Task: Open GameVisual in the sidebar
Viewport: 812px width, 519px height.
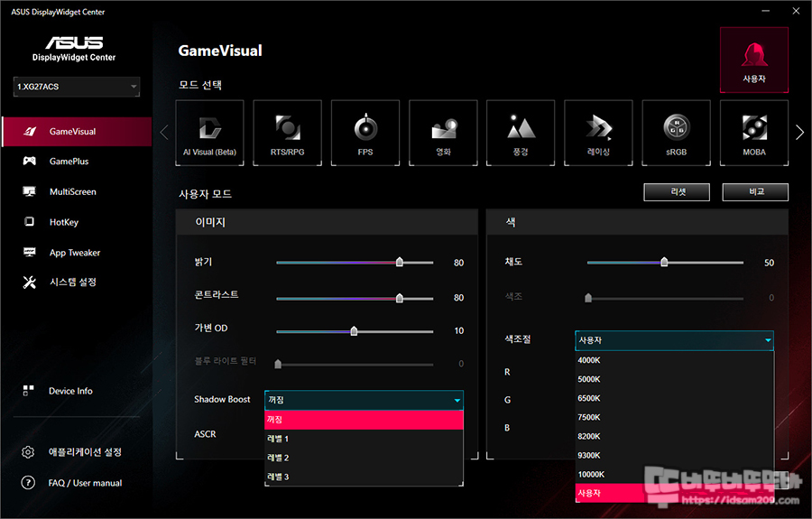Action: [x=77, y=132]
